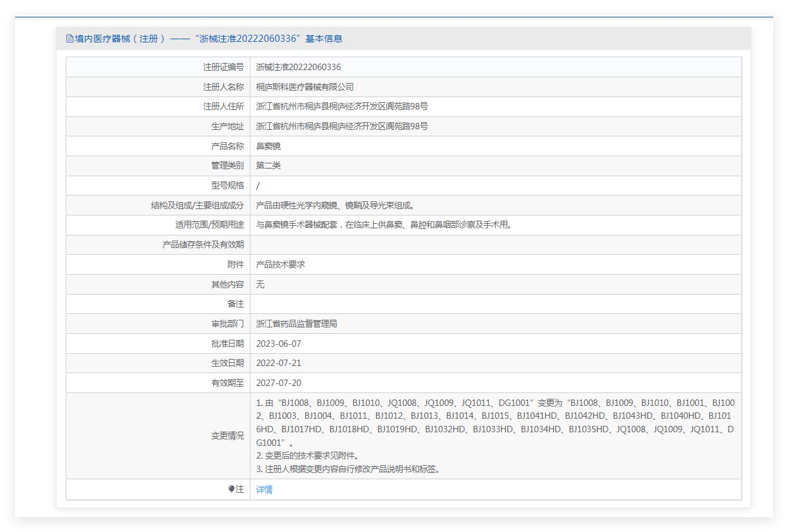Click the 注册证编号 label

click(x=223, y=67)
